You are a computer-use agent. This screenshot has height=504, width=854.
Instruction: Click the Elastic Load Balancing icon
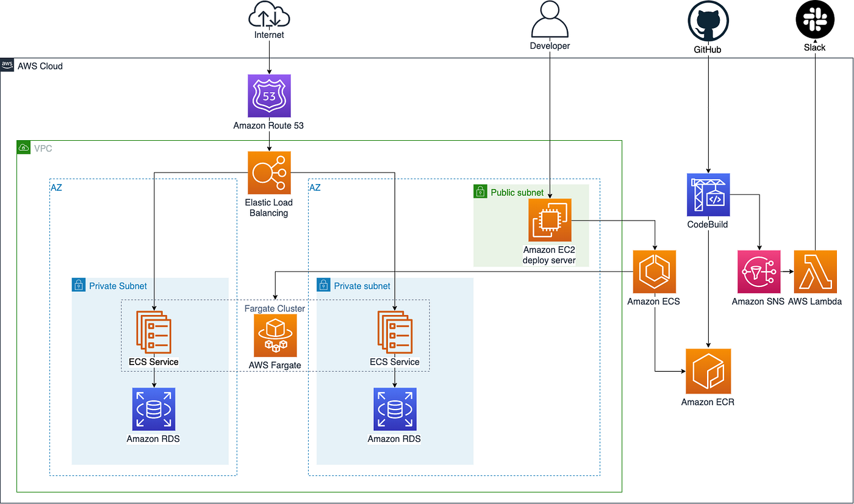click(x=268, y=172)
